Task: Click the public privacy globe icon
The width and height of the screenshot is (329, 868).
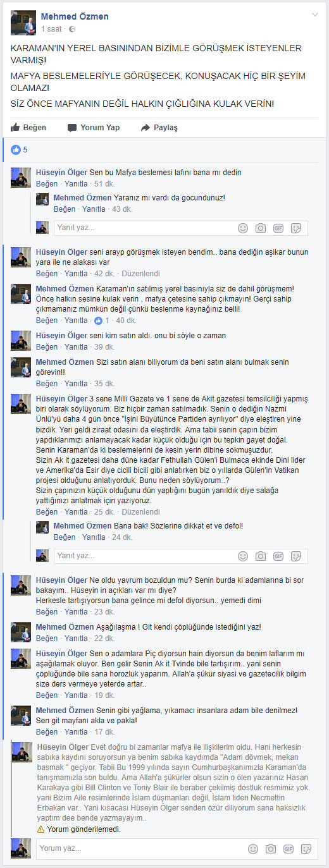Action: pyautogui.click(x=72, y=29)
